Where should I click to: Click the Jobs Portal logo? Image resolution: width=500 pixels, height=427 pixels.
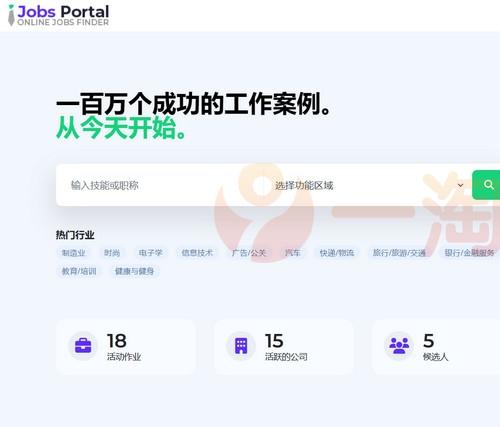(58, 15)
